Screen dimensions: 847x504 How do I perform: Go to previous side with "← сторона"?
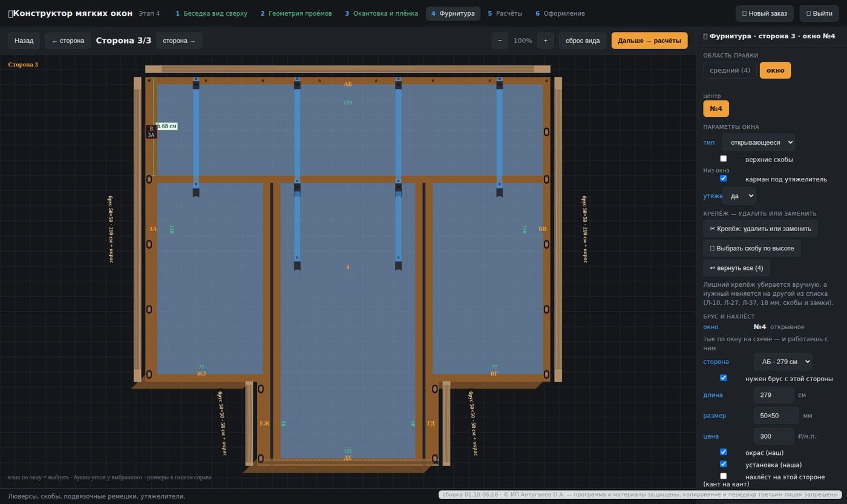tap(68, 41)
